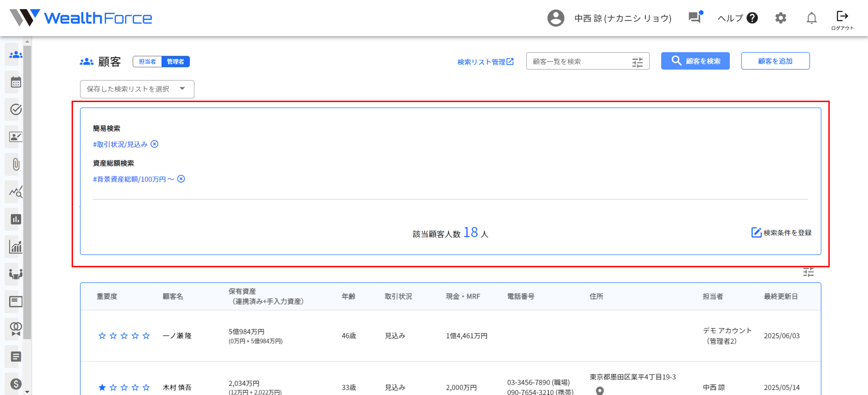Click map pin for 木村 慎吾 address
Screen dimensions: 868x395
pos(600,391)
